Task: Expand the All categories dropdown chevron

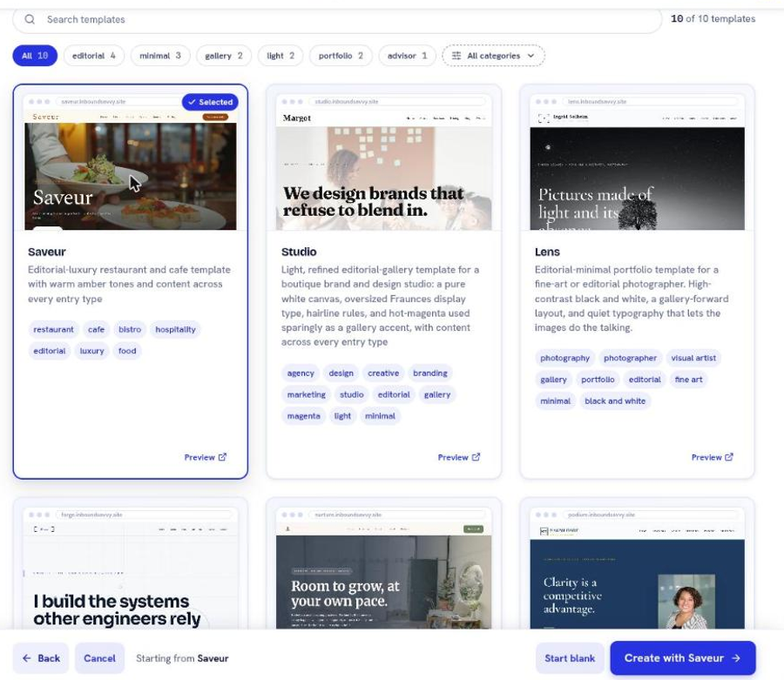Action: pyautogui.click(x=531, y=56)
